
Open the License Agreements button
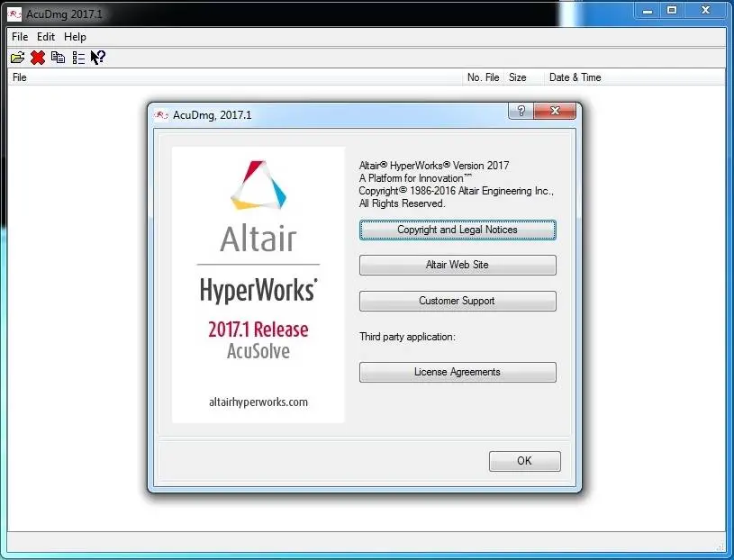coord(458,372)
